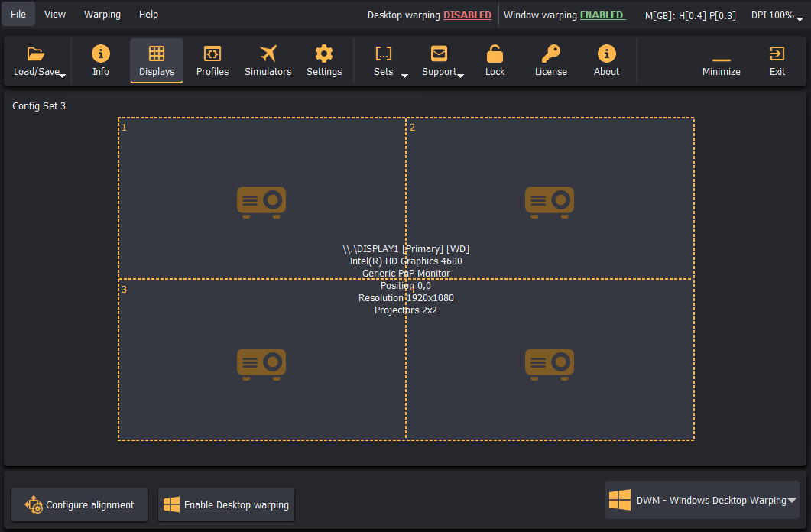The height and width of the screenshot is (532, 811).
Task: Click the Support envelope icon
Action: point(439,54)
